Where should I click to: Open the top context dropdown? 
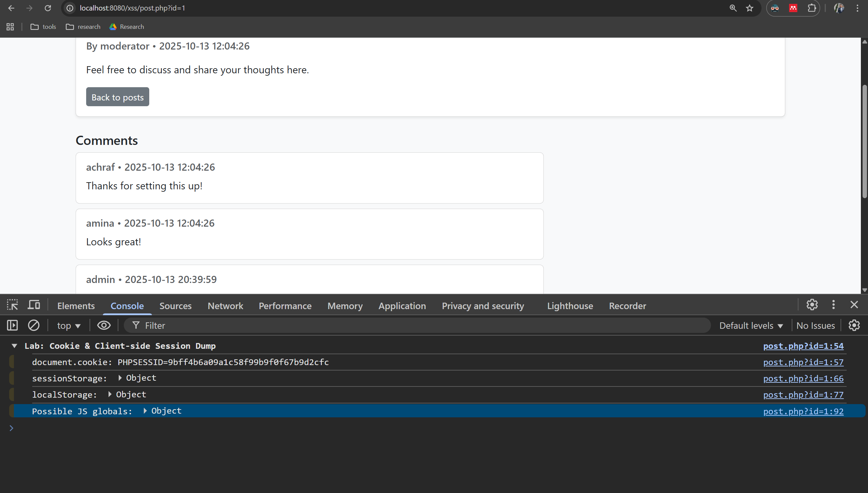pyautogui.click(x=69, y=326)
